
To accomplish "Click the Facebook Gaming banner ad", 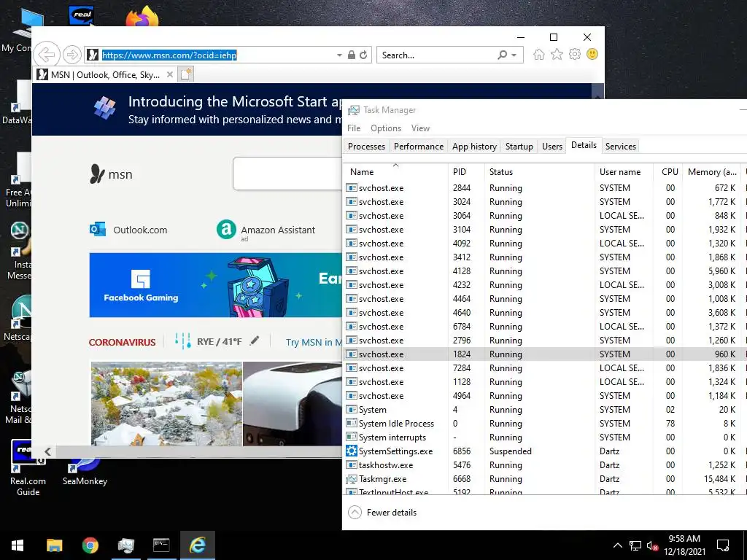I will pos(215,285).
